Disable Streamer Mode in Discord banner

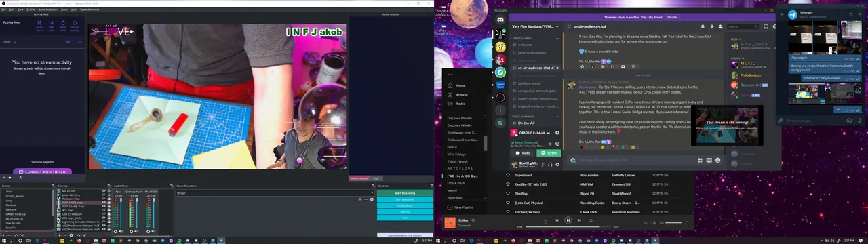point(672,17)
